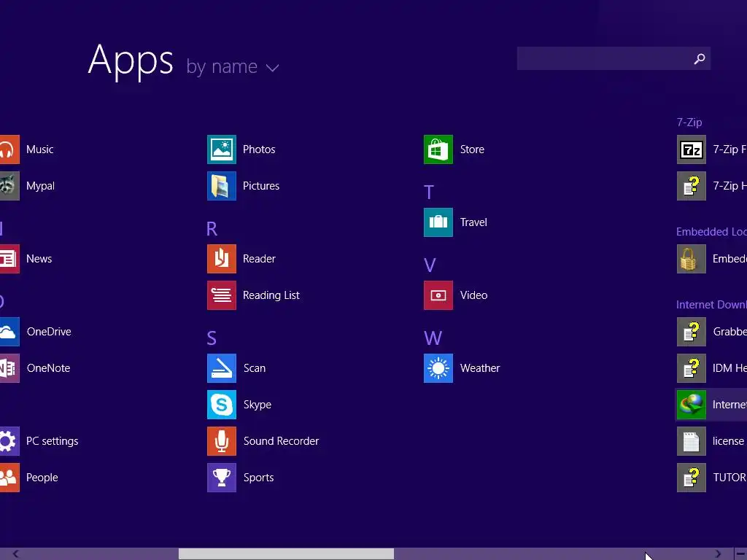
Task: Open the Music headphones icon
Action: pos(9,149)
